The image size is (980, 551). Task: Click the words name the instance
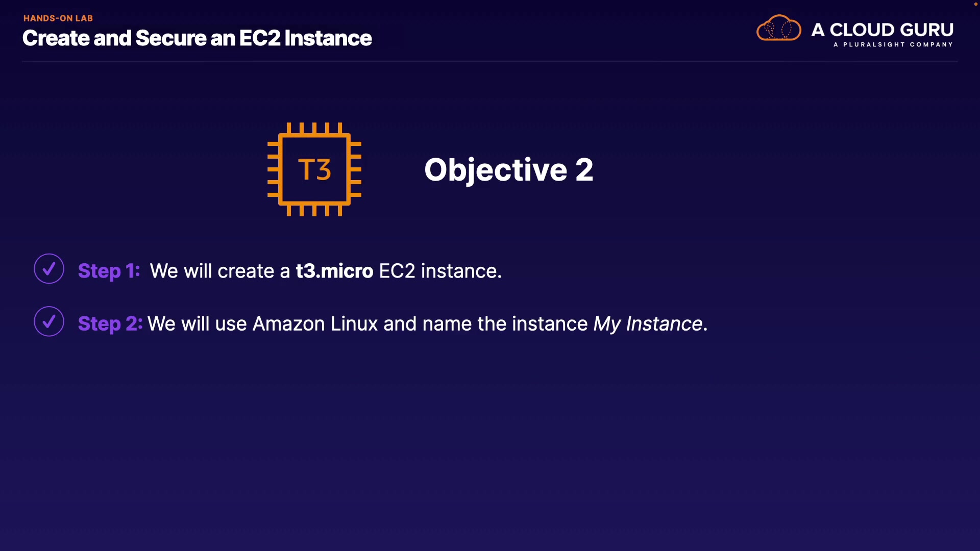tap(505, 323)
